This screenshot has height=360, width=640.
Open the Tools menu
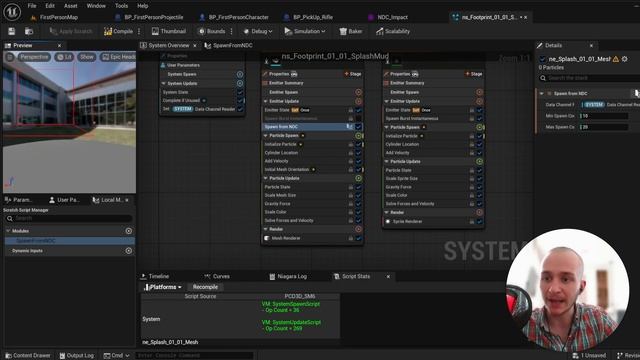121,6
